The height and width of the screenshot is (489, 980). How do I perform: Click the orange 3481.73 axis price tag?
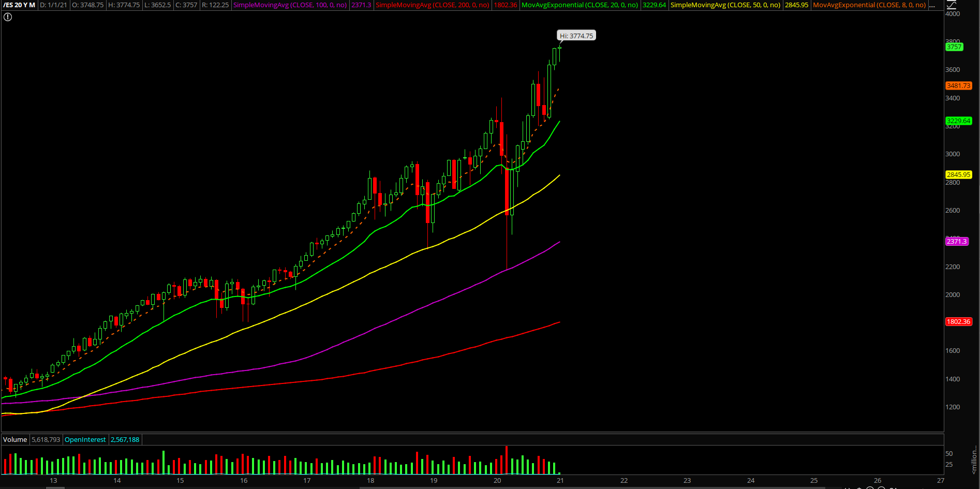pos(959,86)
